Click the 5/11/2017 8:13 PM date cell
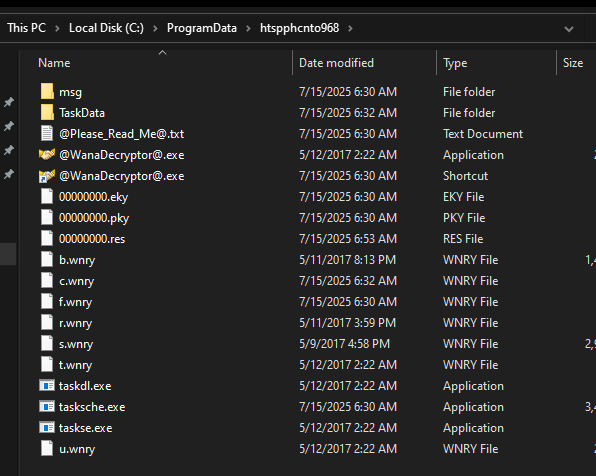This screenshot has height=476, width=596. (x=347, y=260)
